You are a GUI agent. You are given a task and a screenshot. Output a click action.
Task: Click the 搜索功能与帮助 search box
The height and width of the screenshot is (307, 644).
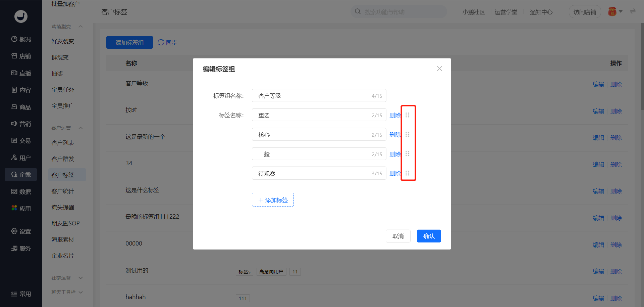pos(399,12)
